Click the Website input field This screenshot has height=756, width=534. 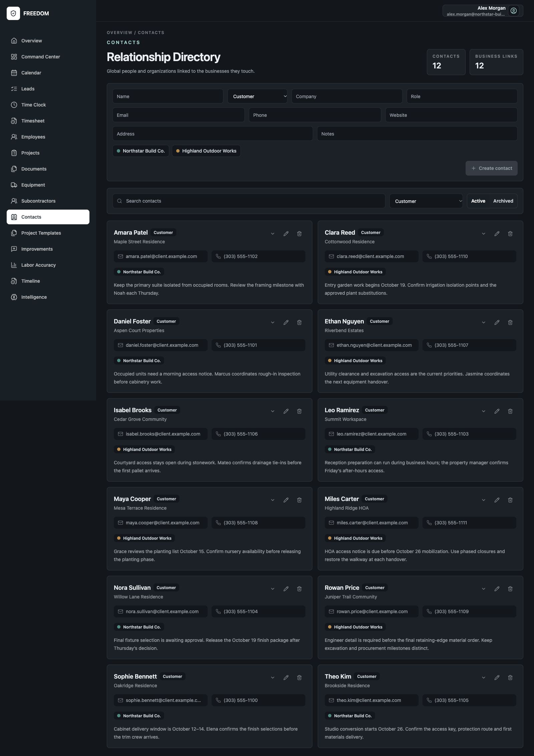click(x=452, y=115)
